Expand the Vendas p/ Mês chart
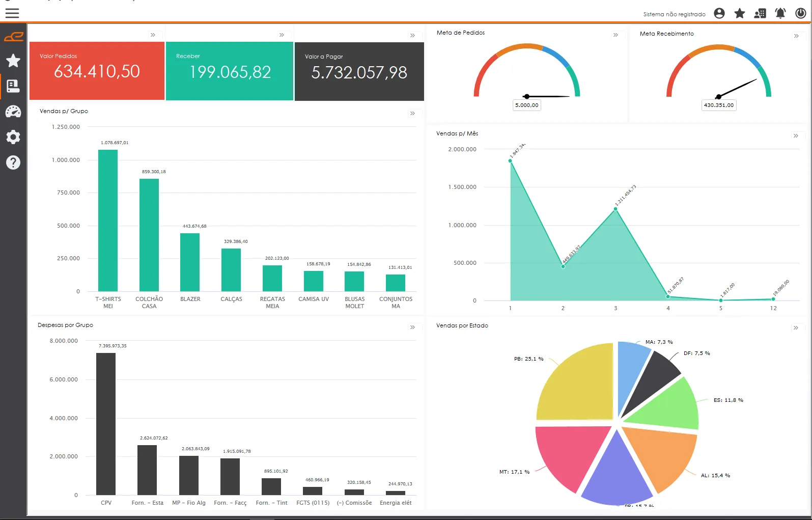 coord(796,135)
